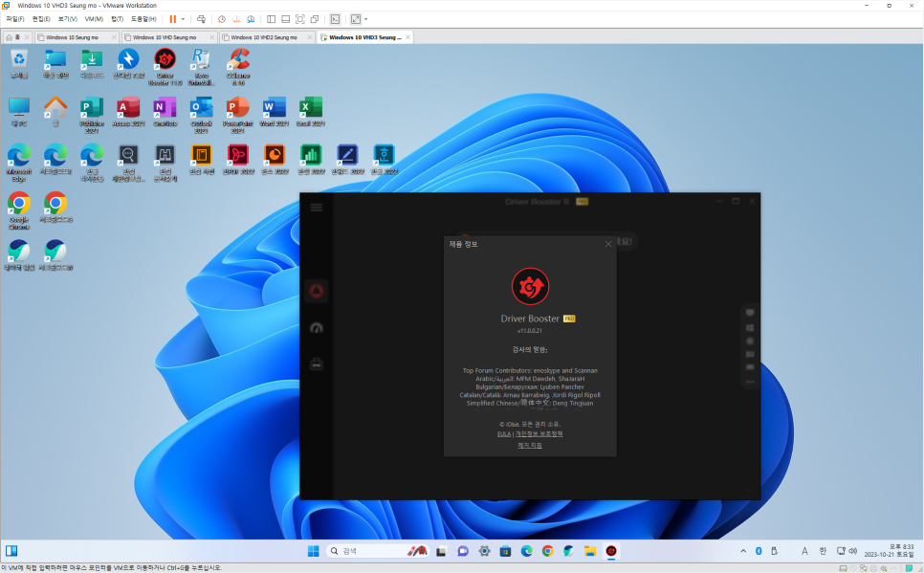
Task: Click Driver Booster icon on guest taskbar
Action: 611,551
